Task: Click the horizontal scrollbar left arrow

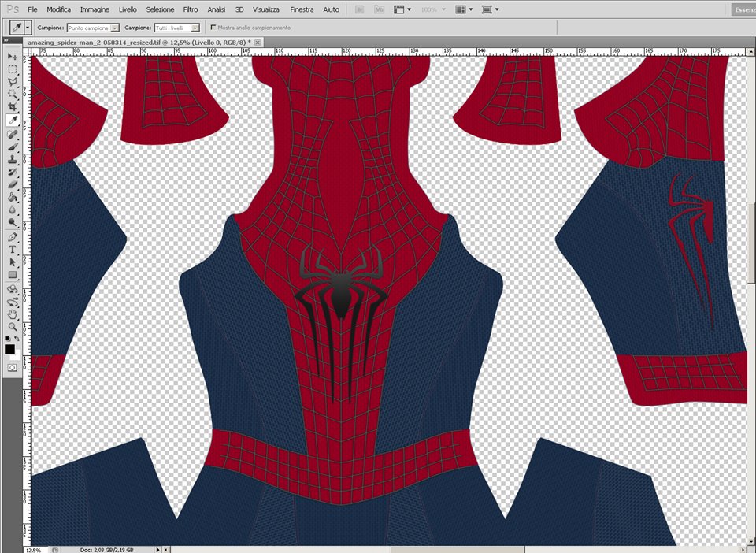Action: point(166,550)
